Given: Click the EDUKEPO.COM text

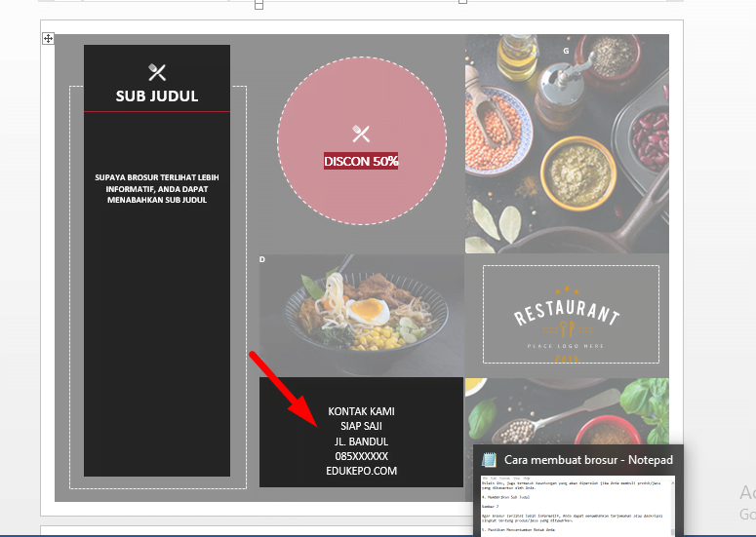Looking at the screenshot, I should 361,471.
